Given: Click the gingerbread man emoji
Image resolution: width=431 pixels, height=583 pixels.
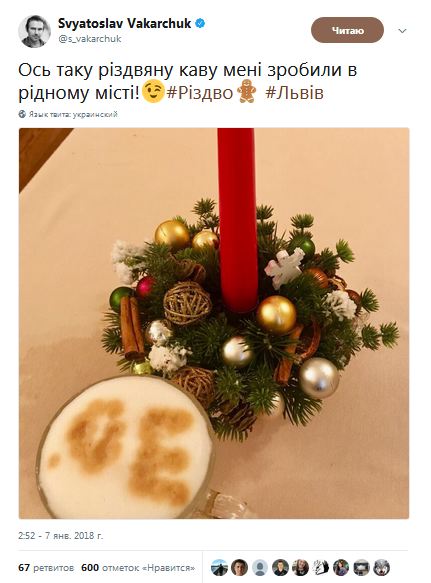Looking at the screenshot, I should [247, 93].
